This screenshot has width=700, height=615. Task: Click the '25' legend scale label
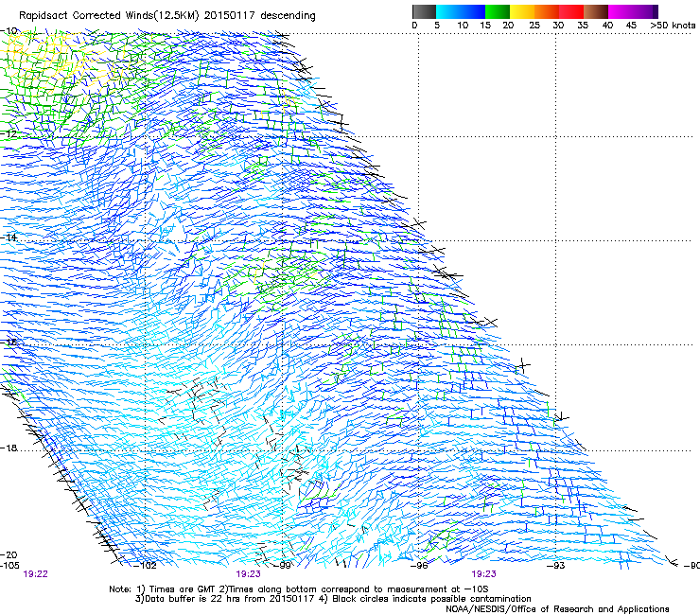[534, 26]
